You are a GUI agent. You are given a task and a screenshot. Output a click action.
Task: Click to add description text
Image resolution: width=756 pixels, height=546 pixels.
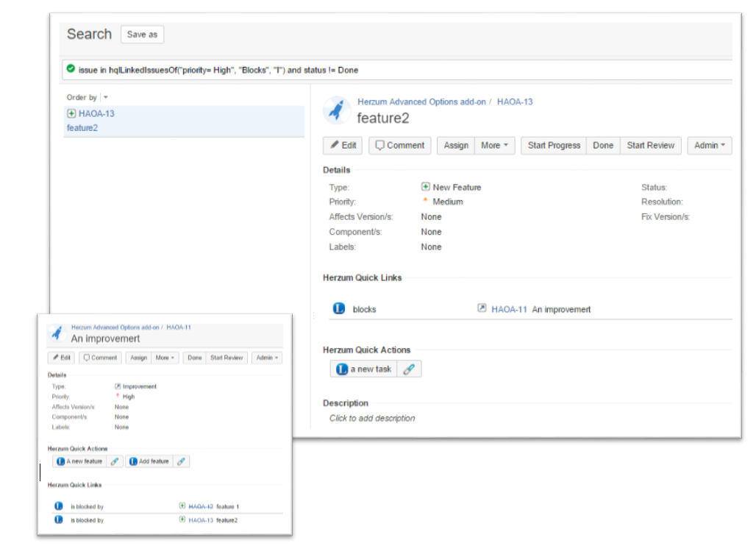coord(372,418)
